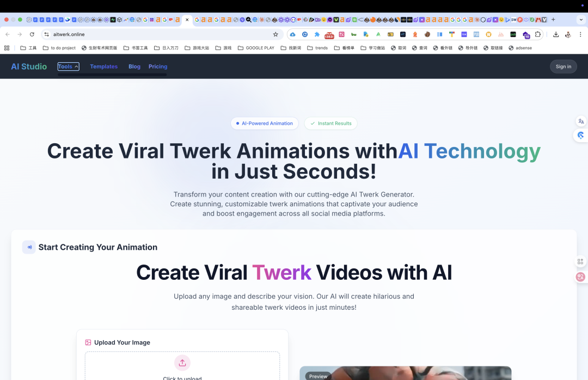This screenshot has width=588, height=380.
Task: Open the 'GOOGLE PLAY' bookmarks folder
Action: click(x=256, y=48)
